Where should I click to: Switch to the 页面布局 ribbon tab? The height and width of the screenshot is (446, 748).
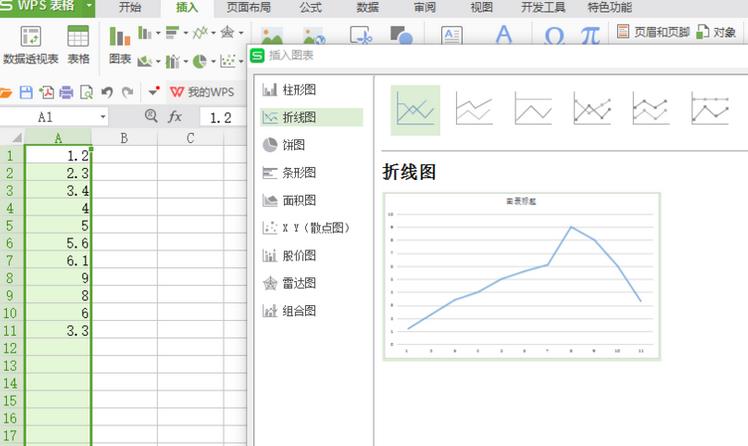pyautogui.click(x=248, y=7)
